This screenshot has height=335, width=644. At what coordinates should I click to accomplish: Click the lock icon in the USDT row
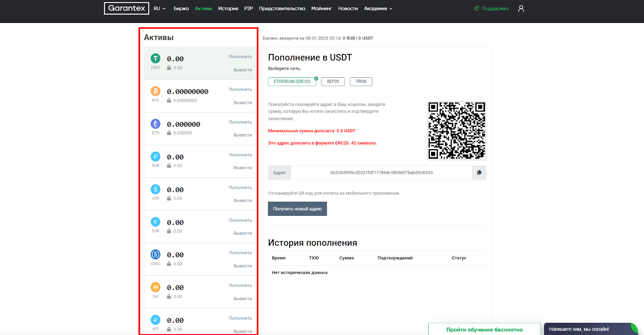169,68
